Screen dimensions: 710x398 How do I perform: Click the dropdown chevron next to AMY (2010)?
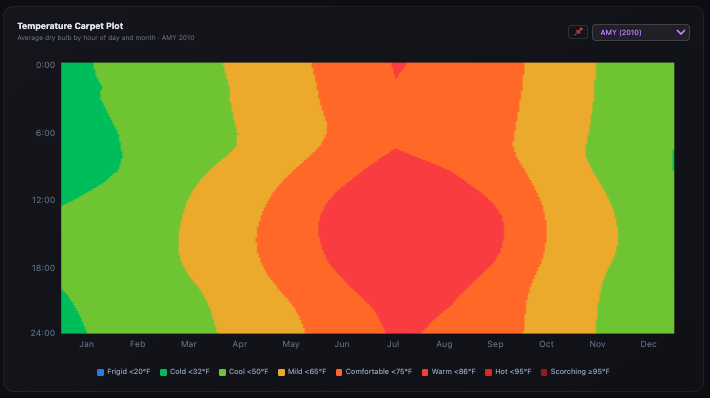click(x=681, y=33)
